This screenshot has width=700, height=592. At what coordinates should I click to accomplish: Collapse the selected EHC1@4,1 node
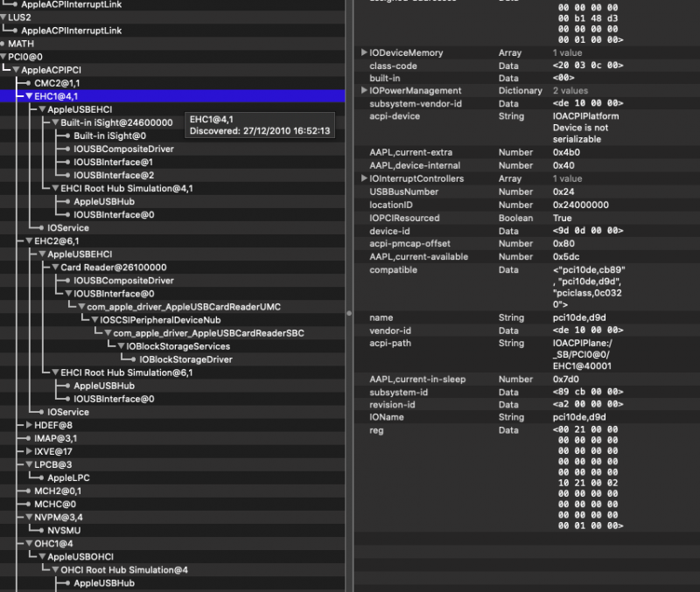click(x=17, y=96)
